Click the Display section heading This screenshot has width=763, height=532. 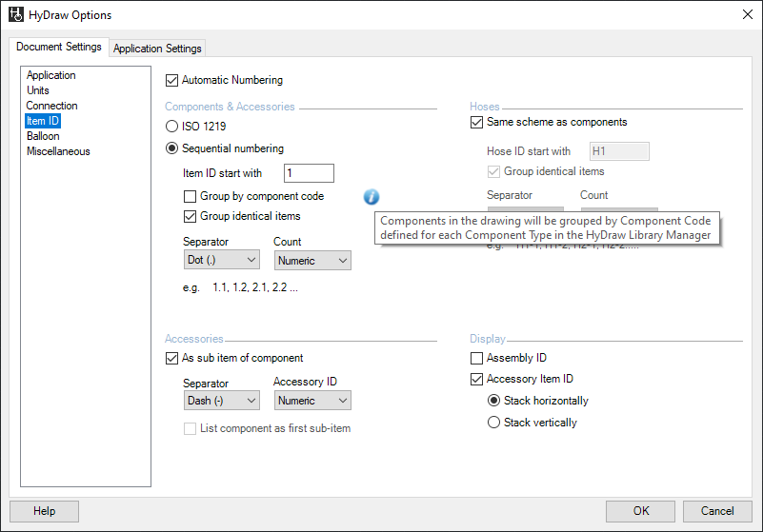(x=487, y=339)
